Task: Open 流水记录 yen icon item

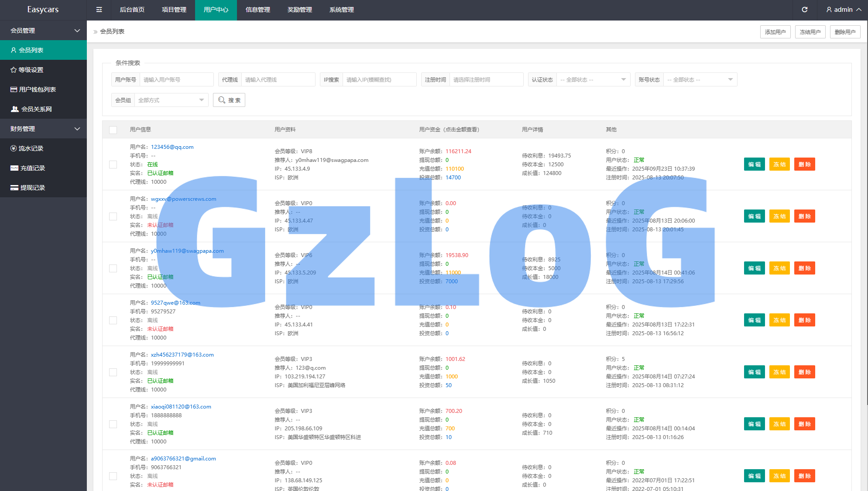Action: [14, 148]
